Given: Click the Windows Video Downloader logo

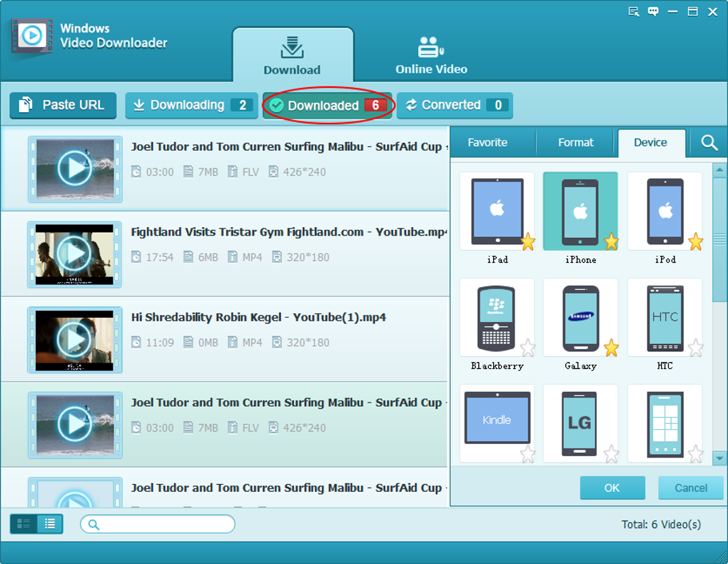Looking at the screenshot, I should [31, 36].
